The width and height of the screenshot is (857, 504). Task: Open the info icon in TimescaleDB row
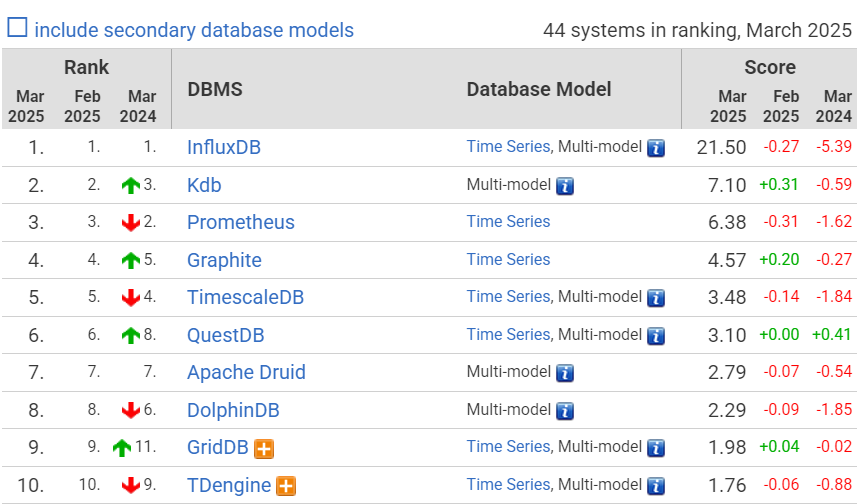click(656, 298)
